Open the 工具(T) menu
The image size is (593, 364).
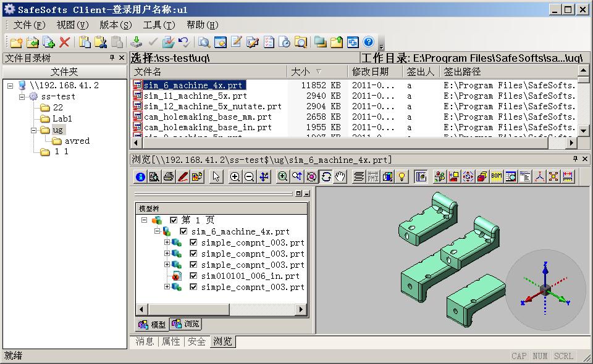point(159,25)
